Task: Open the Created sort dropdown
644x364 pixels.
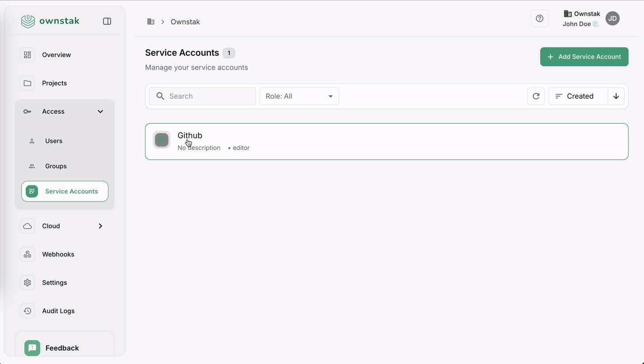Action: (x=578, y=96)
